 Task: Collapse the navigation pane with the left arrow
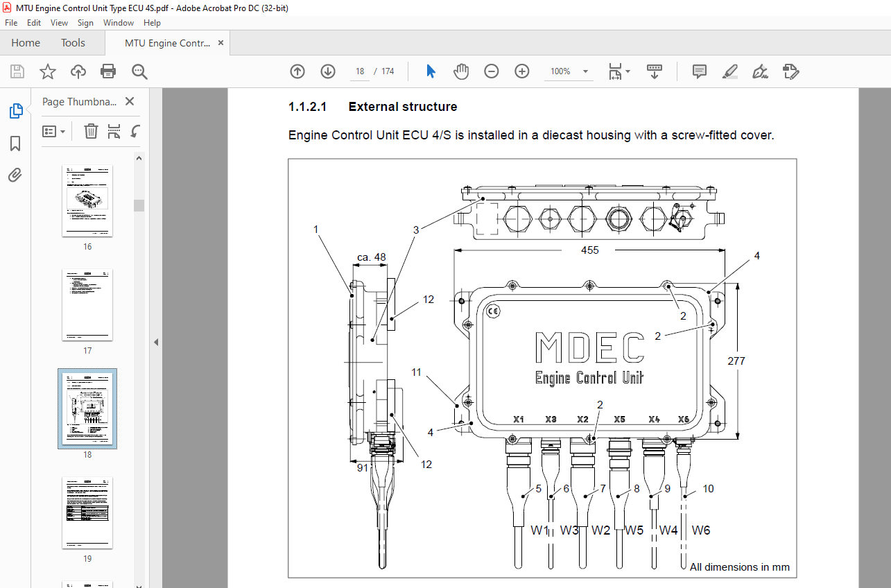tap(156, 342)
